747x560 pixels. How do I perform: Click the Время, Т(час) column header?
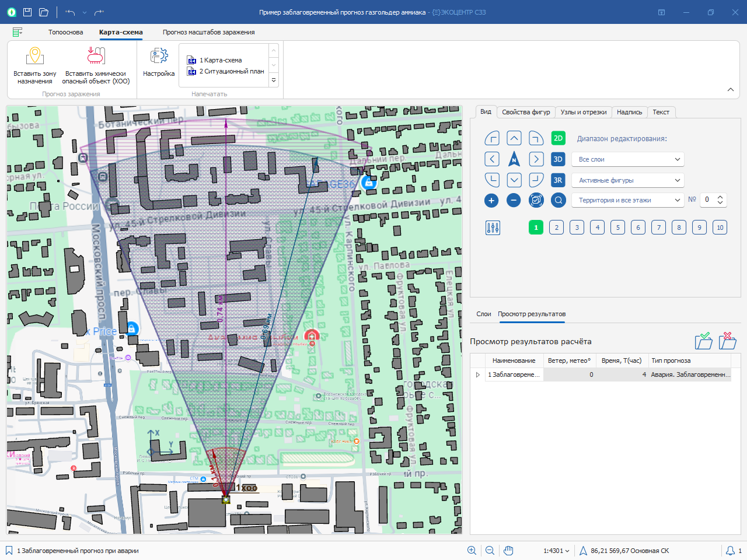tap(622, 360)
